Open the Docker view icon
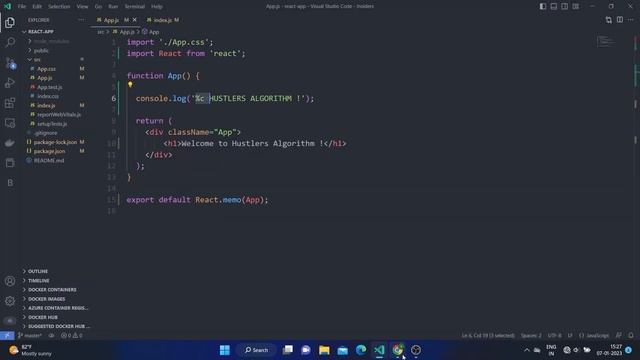Image resolution: width=640 pixels, height=360 pixels. 10,143
